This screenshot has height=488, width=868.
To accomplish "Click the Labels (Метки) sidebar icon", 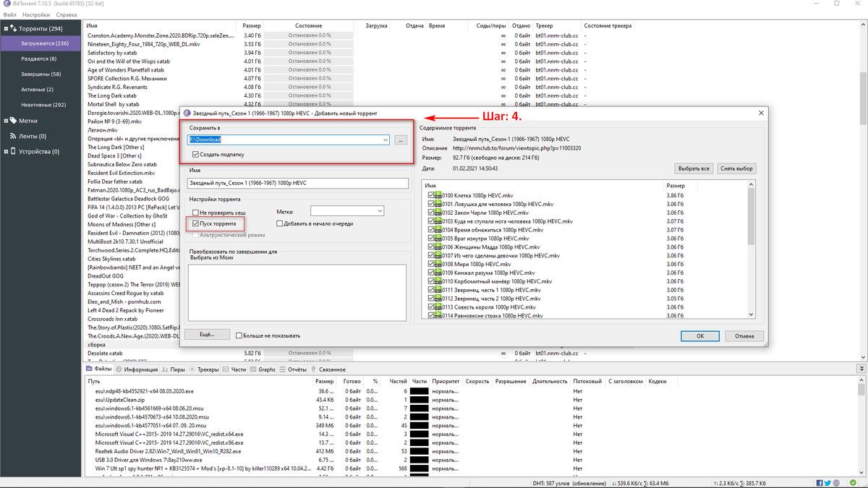I will (14, 121).
